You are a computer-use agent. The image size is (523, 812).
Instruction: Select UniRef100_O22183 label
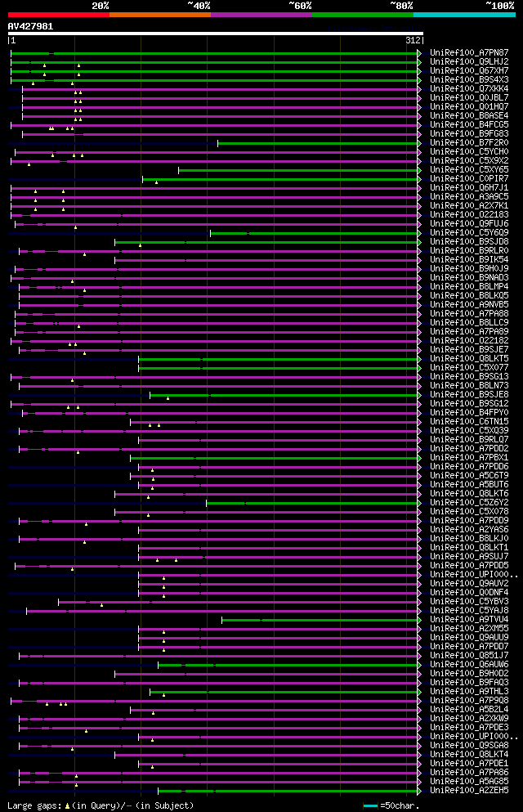coord(469,215)
